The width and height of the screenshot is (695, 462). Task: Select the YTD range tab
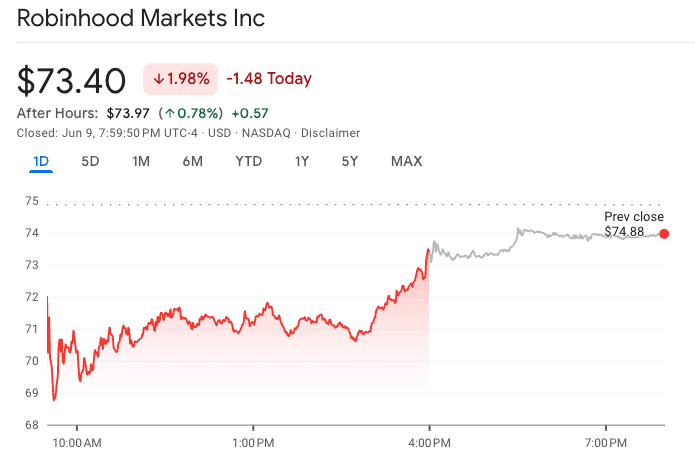click(249, 161)
